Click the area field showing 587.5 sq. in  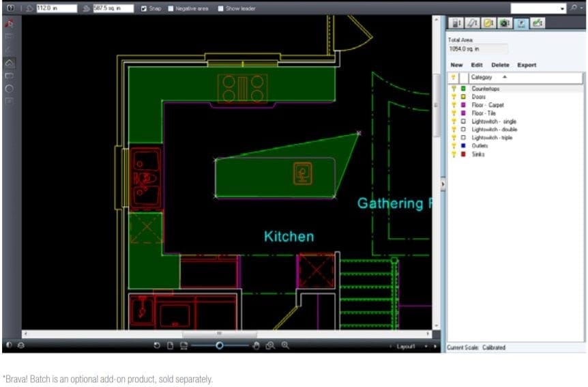point(113,8)
